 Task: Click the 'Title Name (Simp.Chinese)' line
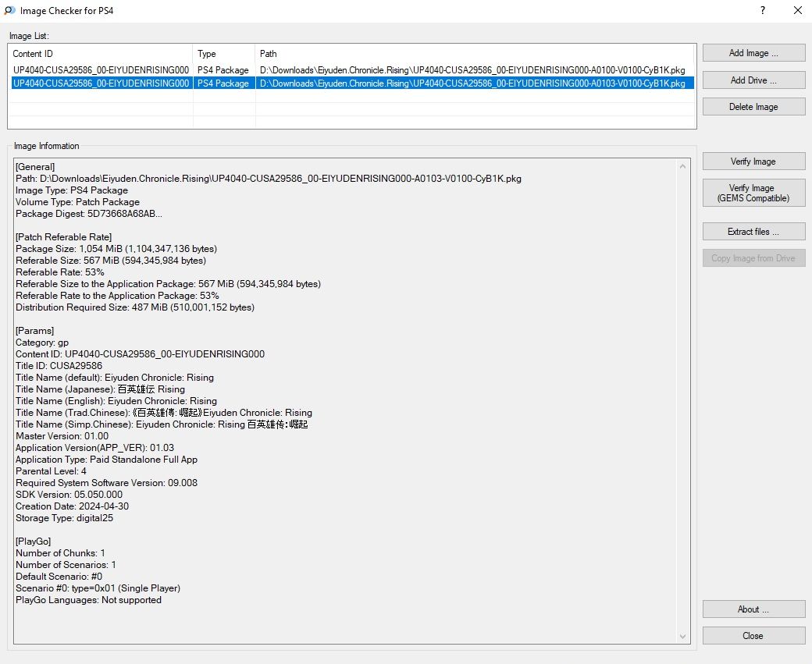coord(162,424)
